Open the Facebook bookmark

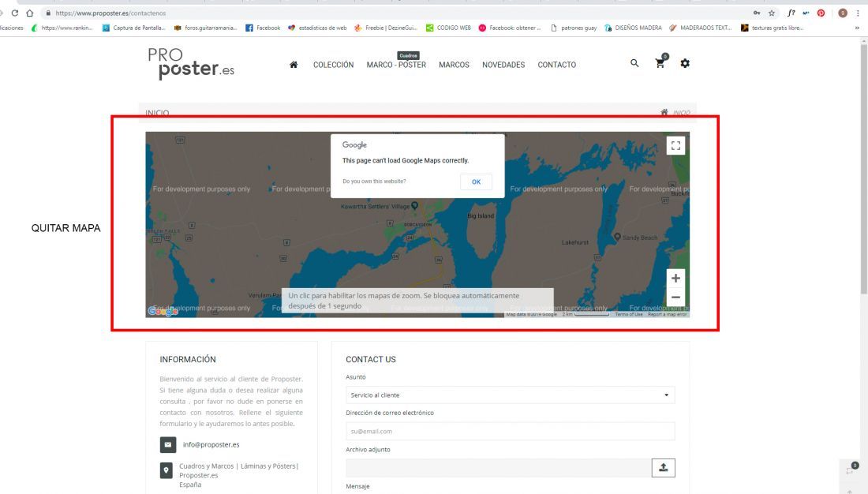pos(263,28)
